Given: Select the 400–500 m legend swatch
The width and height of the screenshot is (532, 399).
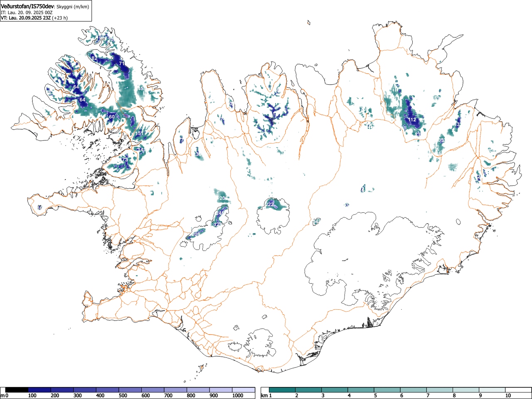Looking at the screenshot, I should (108, 390).
